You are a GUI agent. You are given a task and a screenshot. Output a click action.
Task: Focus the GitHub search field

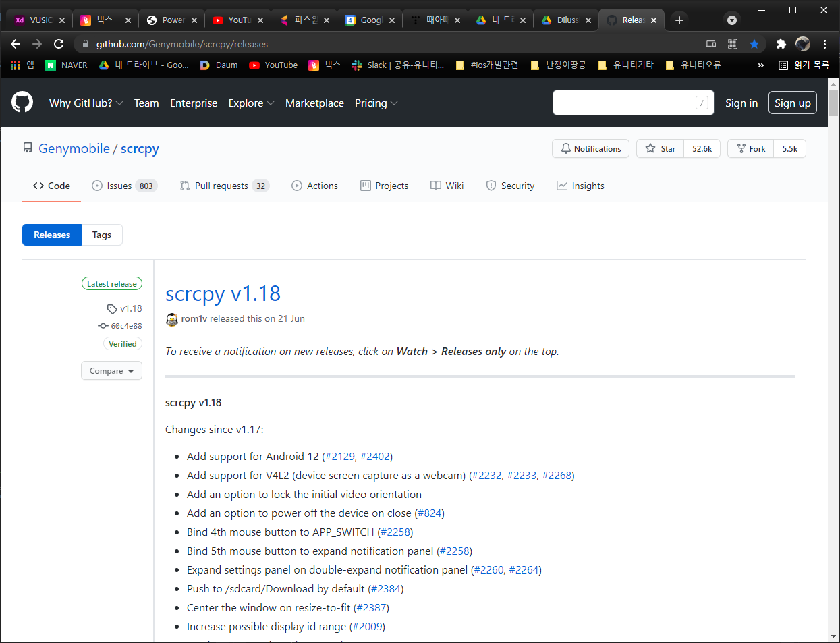pos(634,103)
